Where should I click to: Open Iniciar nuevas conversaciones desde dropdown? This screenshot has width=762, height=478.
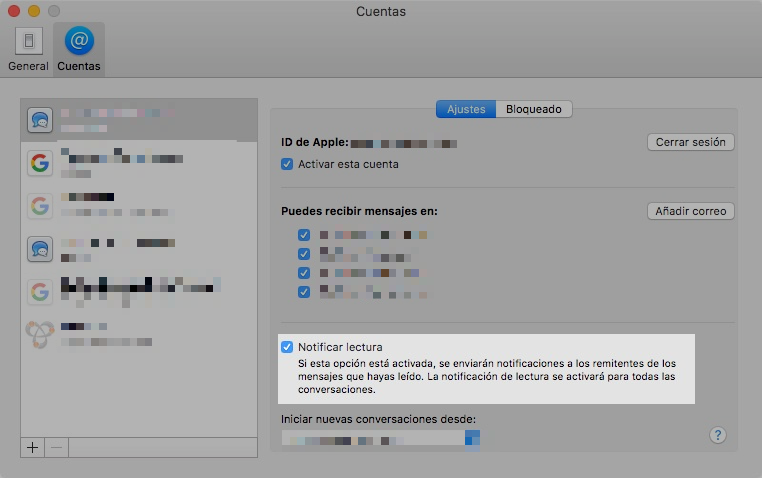[x=381, y=440]
